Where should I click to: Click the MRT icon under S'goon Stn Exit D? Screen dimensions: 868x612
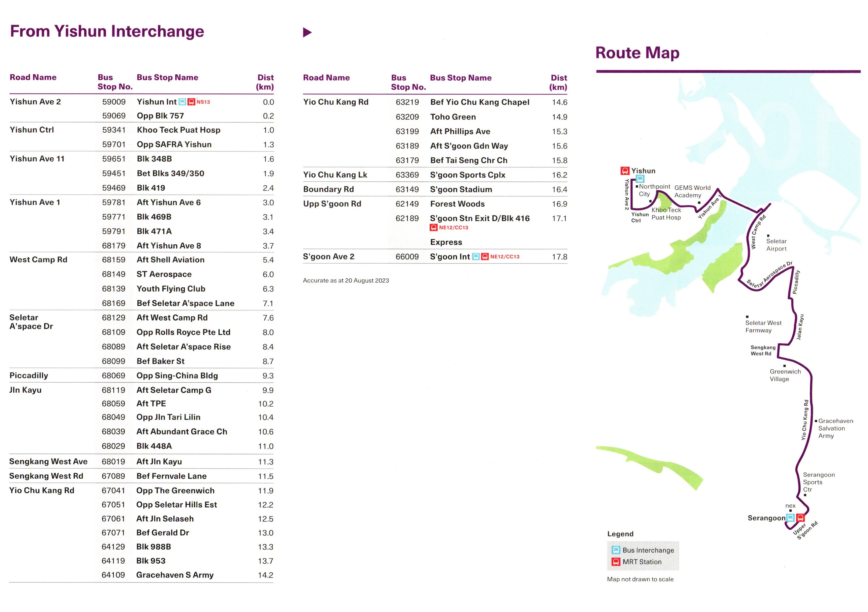[434, 228]
